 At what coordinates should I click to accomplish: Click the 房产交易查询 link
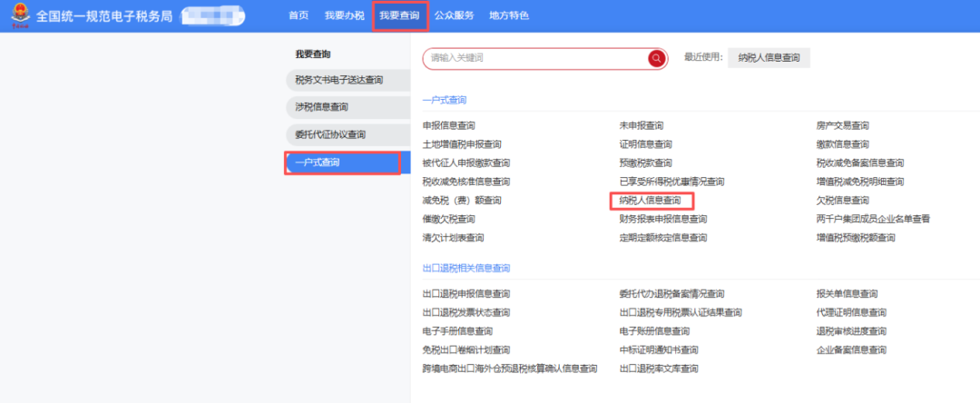click(x=842, y=125)
